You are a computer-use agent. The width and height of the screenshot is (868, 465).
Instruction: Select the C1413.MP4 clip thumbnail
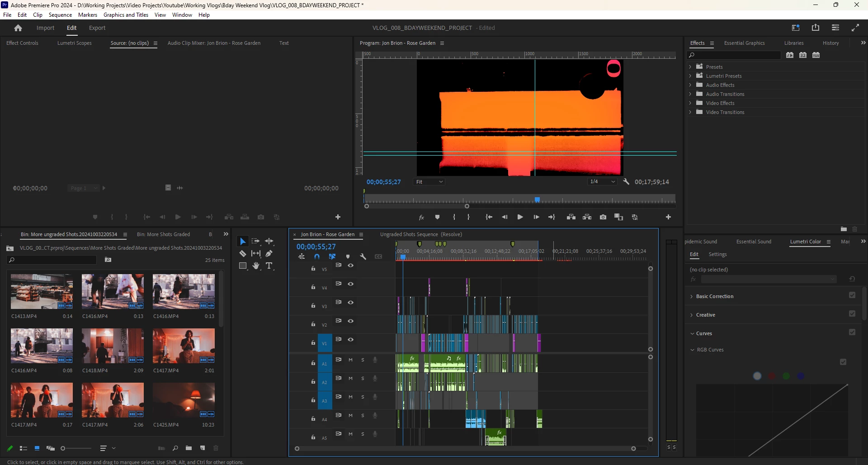(x=42, y=292)
